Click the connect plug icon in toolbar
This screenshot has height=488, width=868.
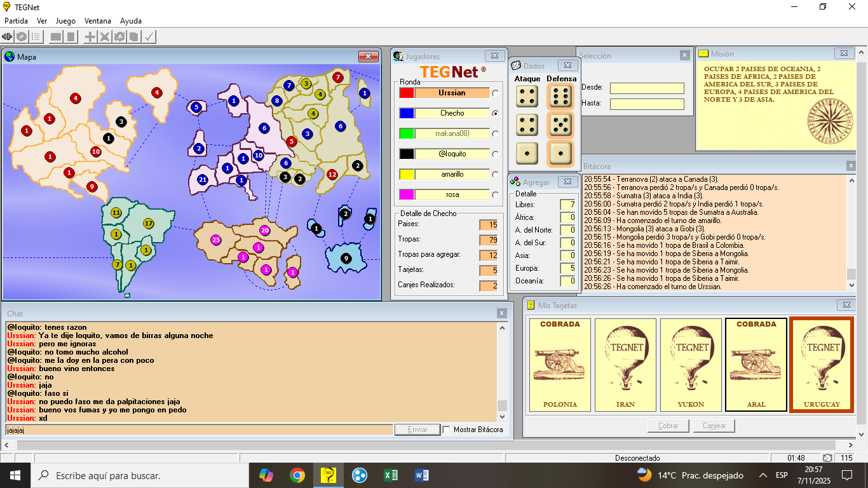coord(8,37)
